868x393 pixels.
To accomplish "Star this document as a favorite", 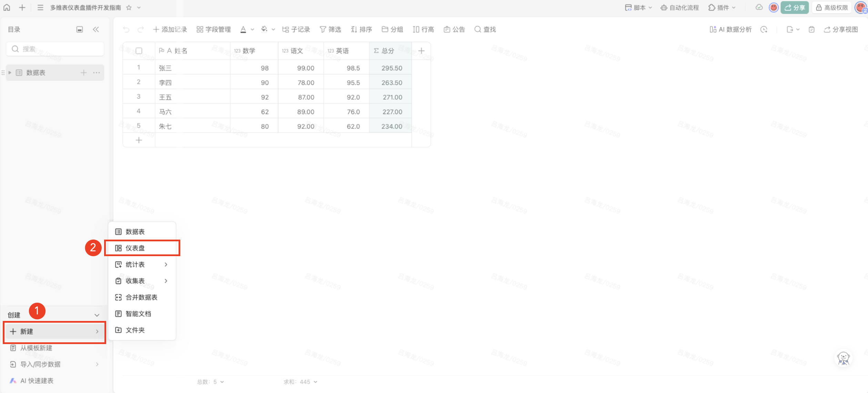I will (129, 7).
